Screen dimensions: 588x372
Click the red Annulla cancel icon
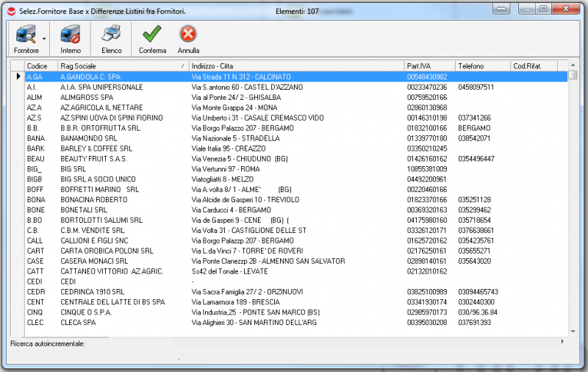point(188,35)
